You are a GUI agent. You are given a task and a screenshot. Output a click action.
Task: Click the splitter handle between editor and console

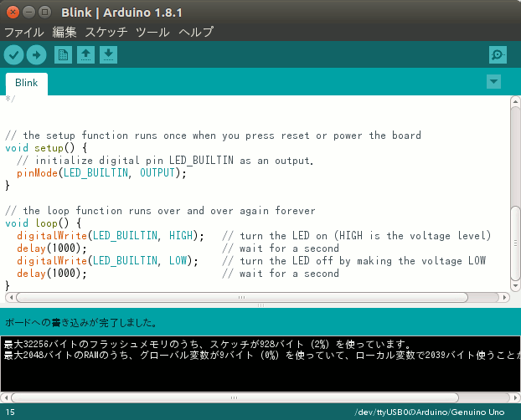[x=260, y=305]
